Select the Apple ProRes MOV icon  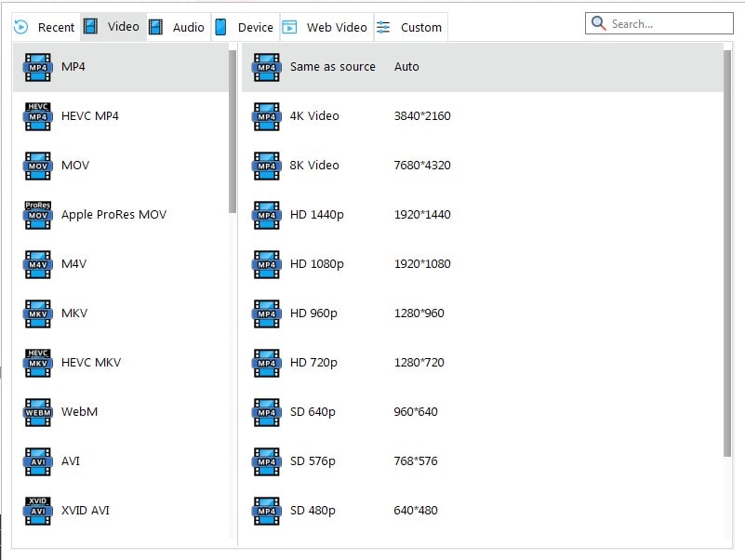click(37, 215)
